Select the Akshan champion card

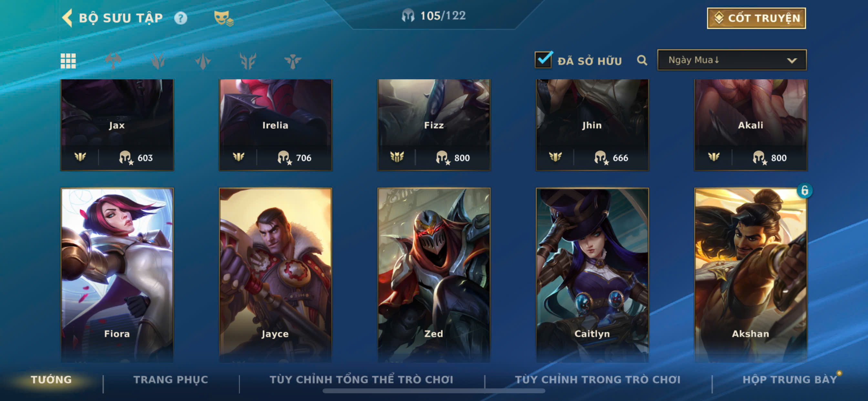click(x=751, y=275)
